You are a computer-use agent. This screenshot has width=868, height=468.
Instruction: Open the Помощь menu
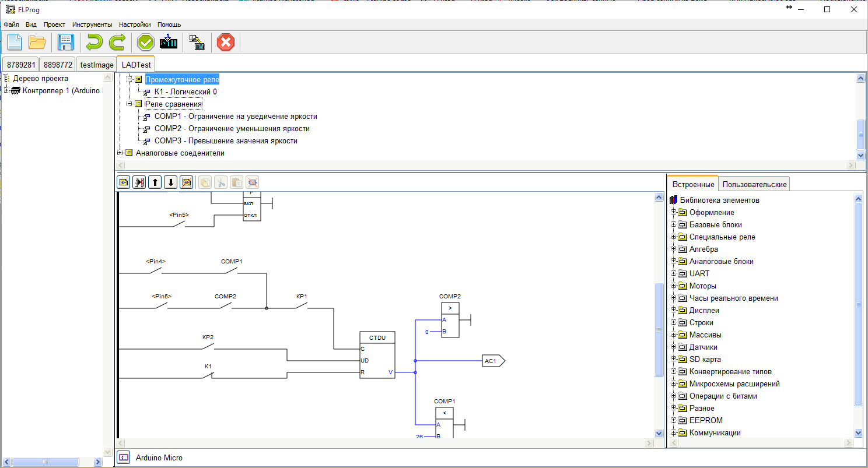(x=169, y=24)
